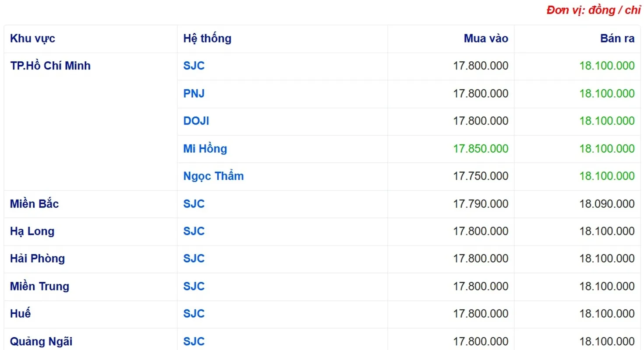Click the SJC link in Huế row
The height and width of the screenshot is (350, 644).
tap(194, 314)
